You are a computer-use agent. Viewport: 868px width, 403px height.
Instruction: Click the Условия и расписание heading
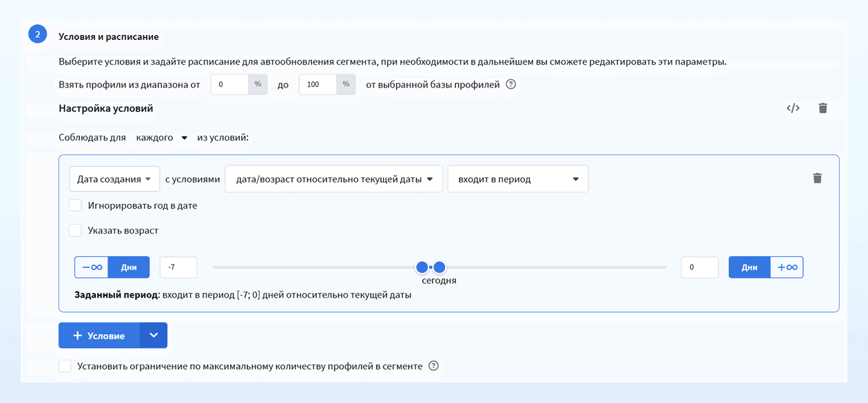click(109, 36)
